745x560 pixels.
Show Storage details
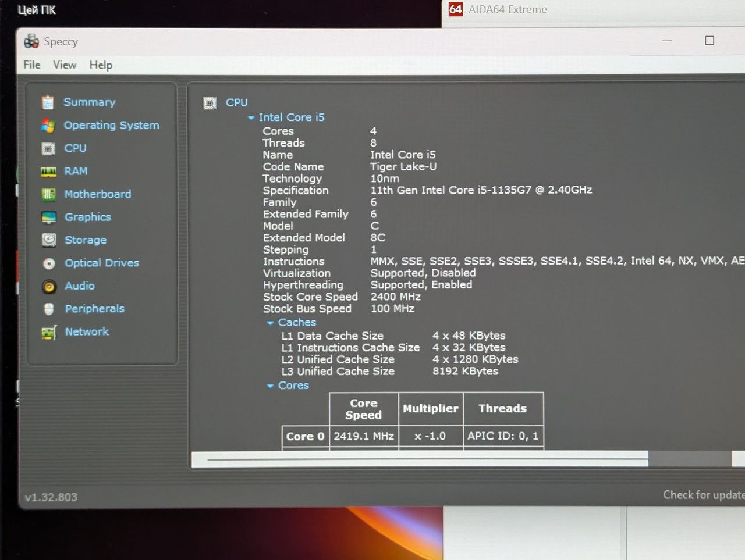(x=86, y=240)
